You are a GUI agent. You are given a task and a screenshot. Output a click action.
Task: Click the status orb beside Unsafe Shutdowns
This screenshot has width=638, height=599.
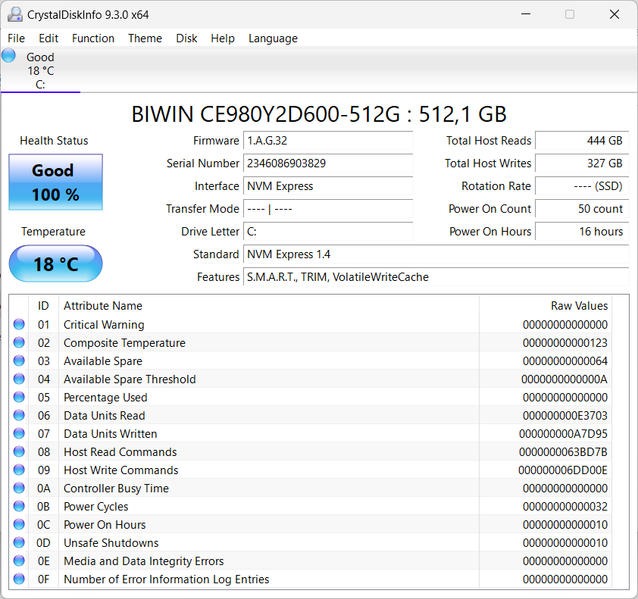click(19, 542)
